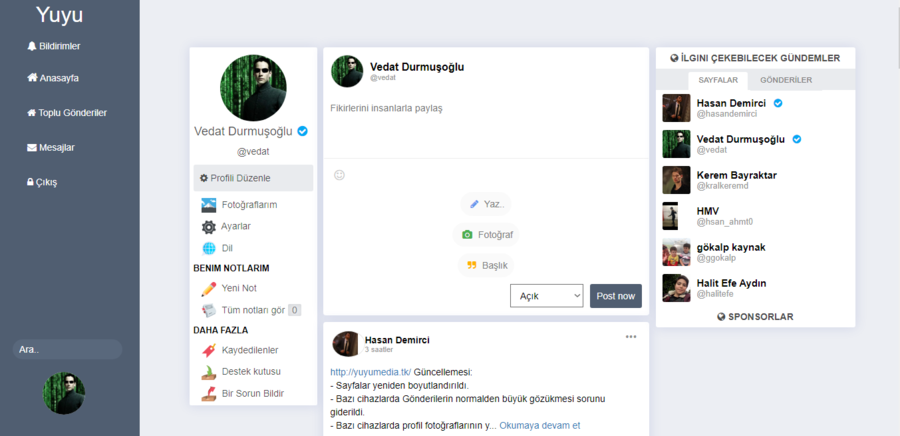Open HMV suggested page
Image resolution: width=900 pixels, height=436 pixels.
[x=708, y=211]
